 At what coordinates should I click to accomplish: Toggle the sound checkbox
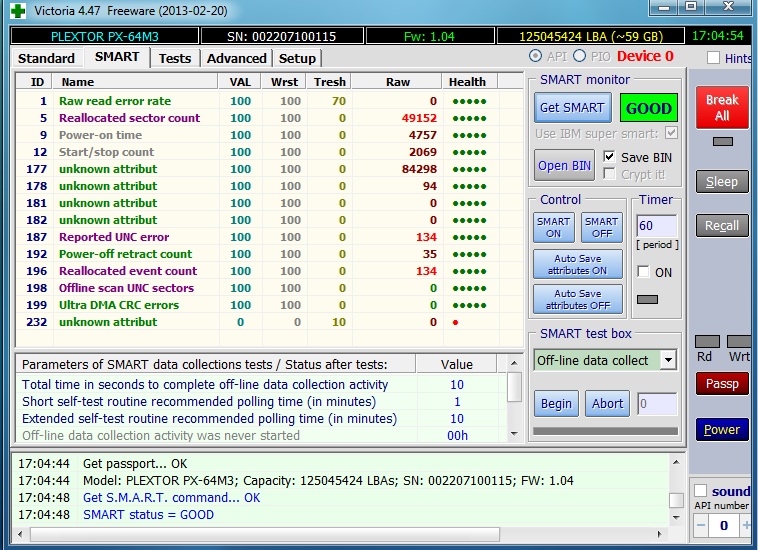(x=700, y=491)
